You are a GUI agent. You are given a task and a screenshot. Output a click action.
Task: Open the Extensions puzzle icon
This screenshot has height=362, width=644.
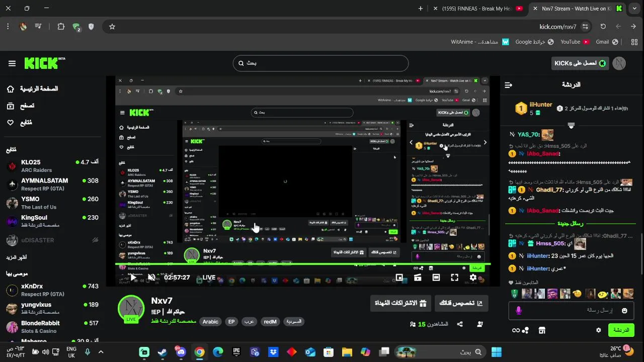tap(61, 27)
